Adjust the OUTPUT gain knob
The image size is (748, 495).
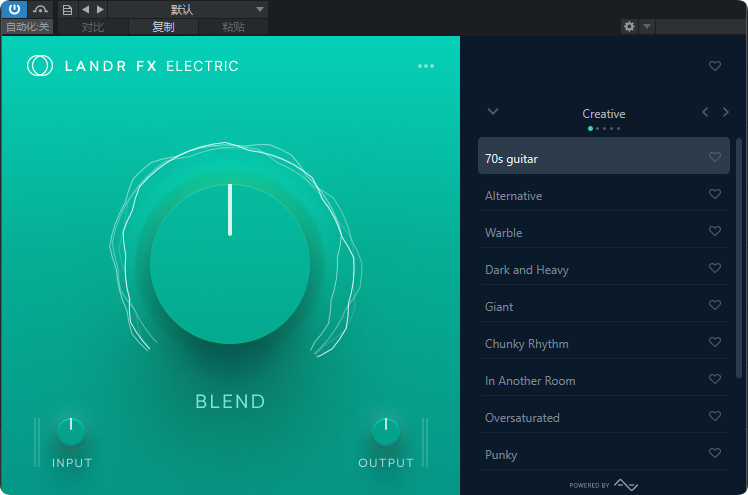pyautogui.click(x=386, y=432)
